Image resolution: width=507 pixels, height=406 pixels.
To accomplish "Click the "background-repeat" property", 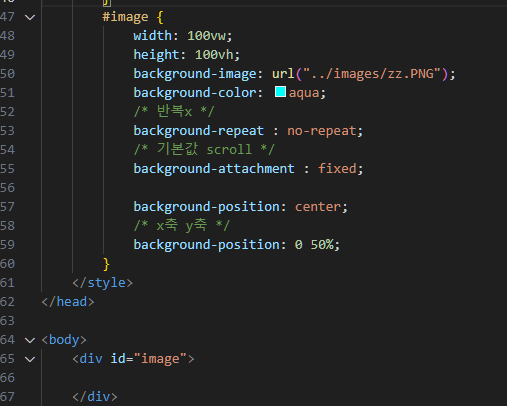I will pos(199,131).
